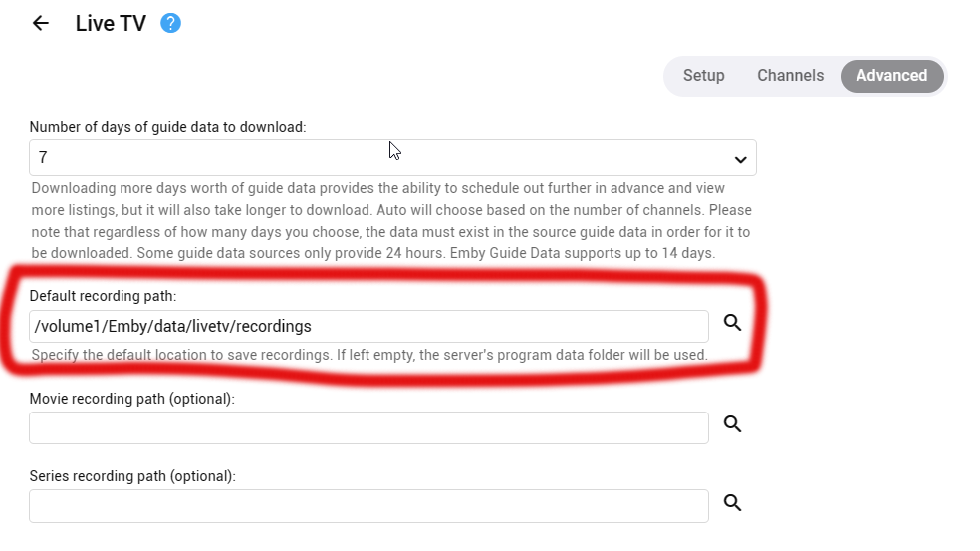Browse folders for Default recording path

pyautogui.click(x=733, y=323)
